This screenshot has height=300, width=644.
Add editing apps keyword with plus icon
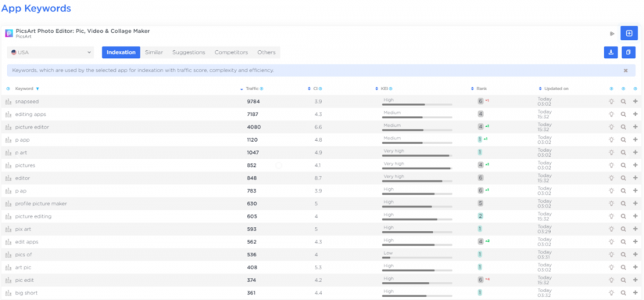635,115
